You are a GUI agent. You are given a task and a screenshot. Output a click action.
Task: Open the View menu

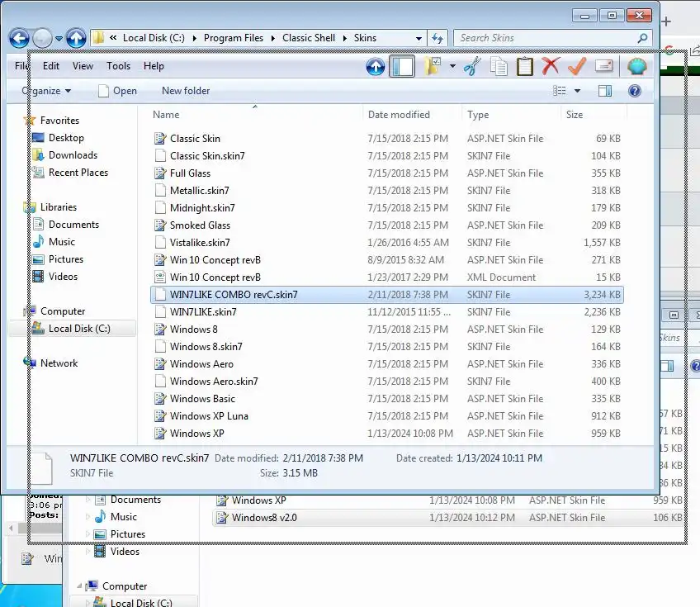click(83, 66)
